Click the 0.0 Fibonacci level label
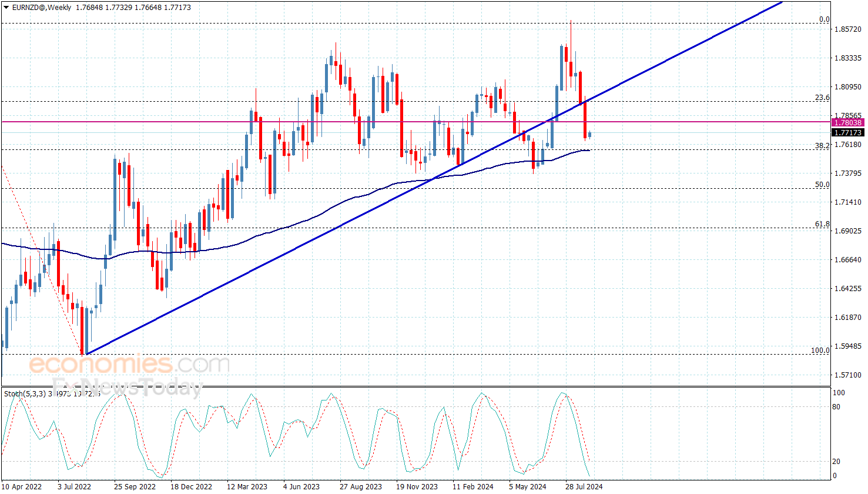Screen dimensions: 868x494 pyautogui.click(x=825, y=19)
